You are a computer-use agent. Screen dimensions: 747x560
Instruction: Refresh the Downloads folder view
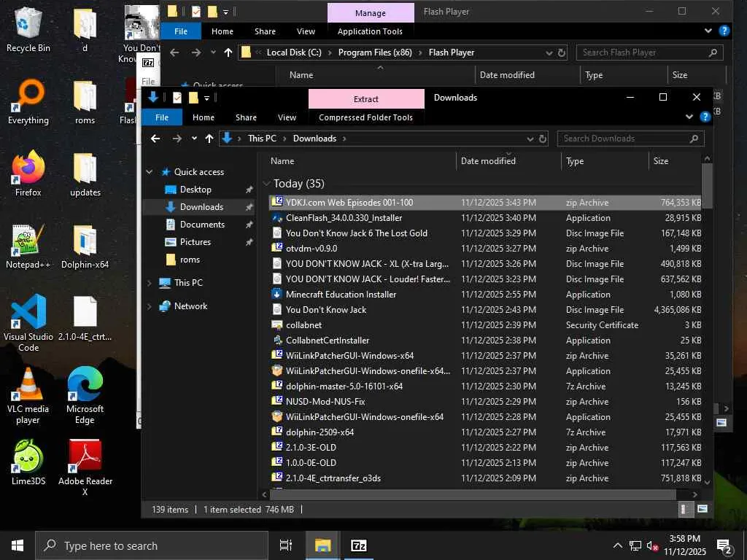click(543, 139)
